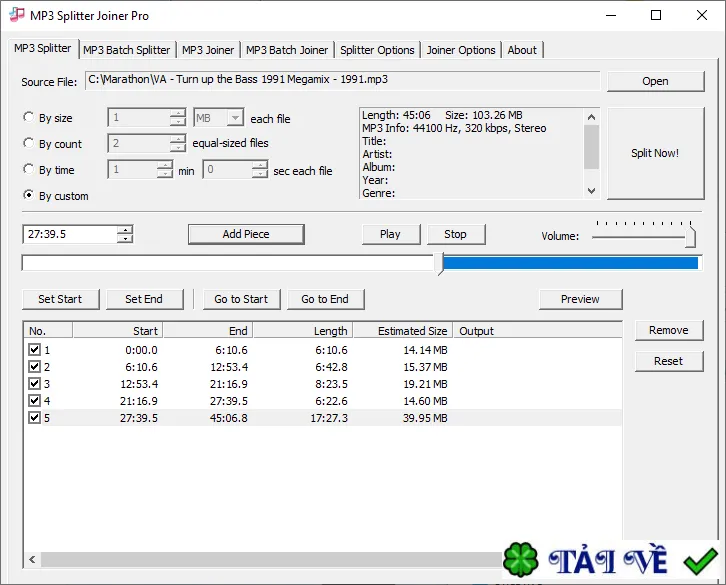The width and height of the screenshot is (726, 585).
Task: Click the 8:23.5 length cell
Action: (331, 384)
